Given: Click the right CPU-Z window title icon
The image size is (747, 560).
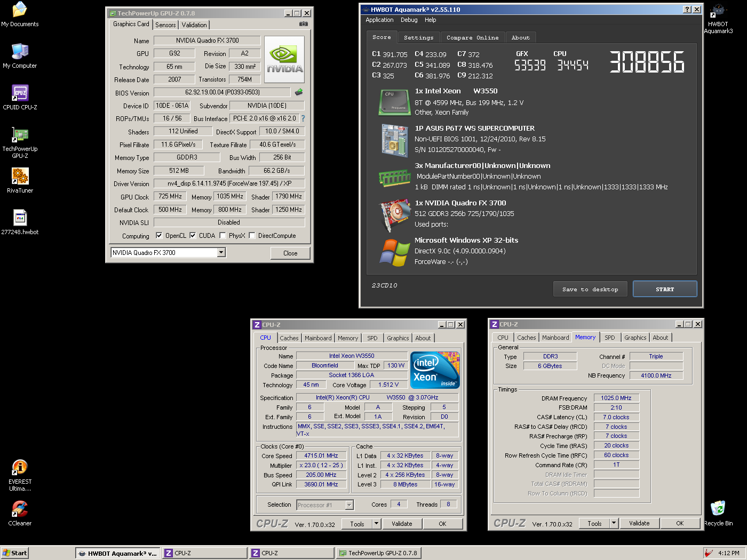Looking at the screenshot, I should [x=494, y=324].
